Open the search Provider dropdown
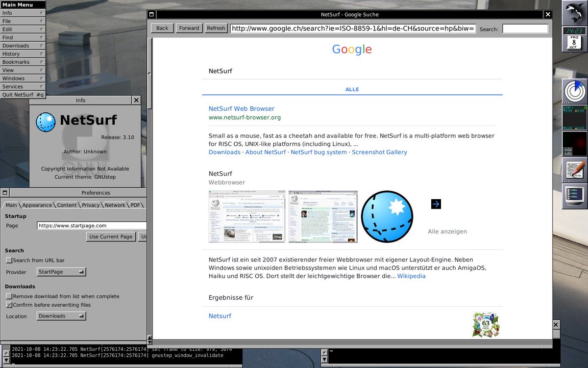 (x=61, y=272)
